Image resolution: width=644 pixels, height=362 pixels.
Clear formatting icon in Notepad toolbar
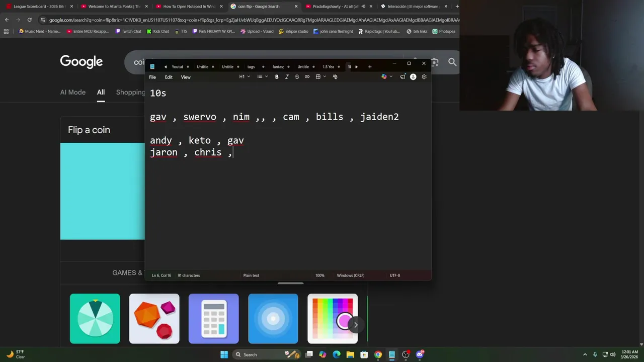[x=335, y=77]
